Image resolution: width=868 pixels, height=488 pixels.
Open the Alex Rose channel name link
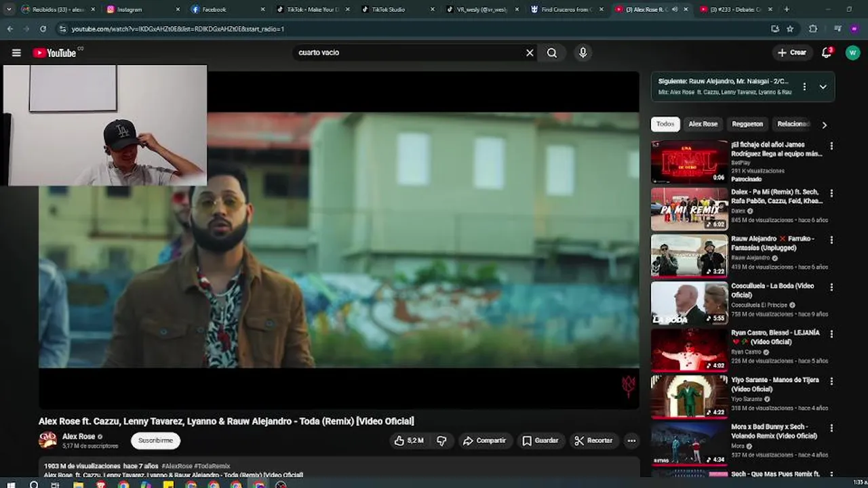click(79, 436)
